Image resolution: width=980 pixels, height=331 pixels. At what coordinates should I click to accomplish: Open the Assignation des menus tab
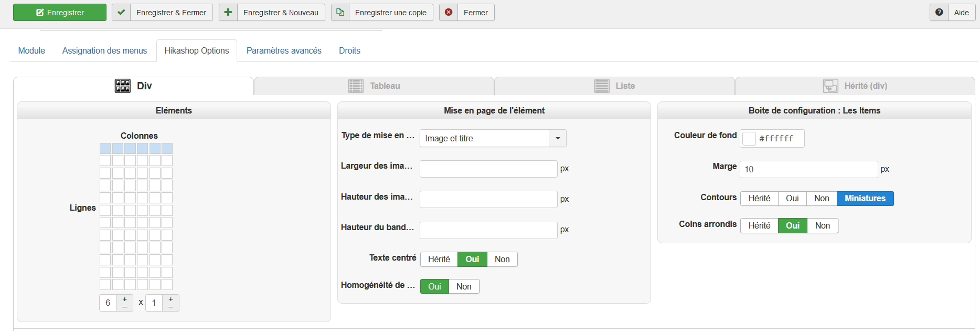[104, 50]
